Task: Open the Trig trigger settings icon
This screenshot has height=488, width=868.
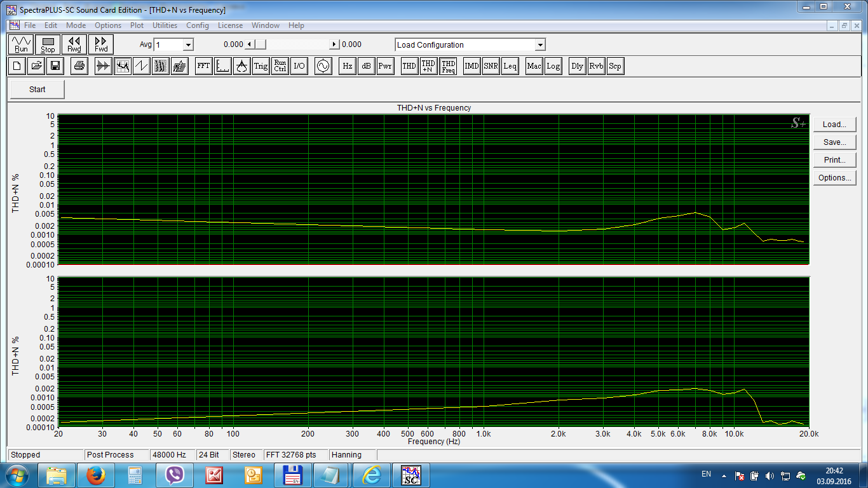Action: point(261,66)
